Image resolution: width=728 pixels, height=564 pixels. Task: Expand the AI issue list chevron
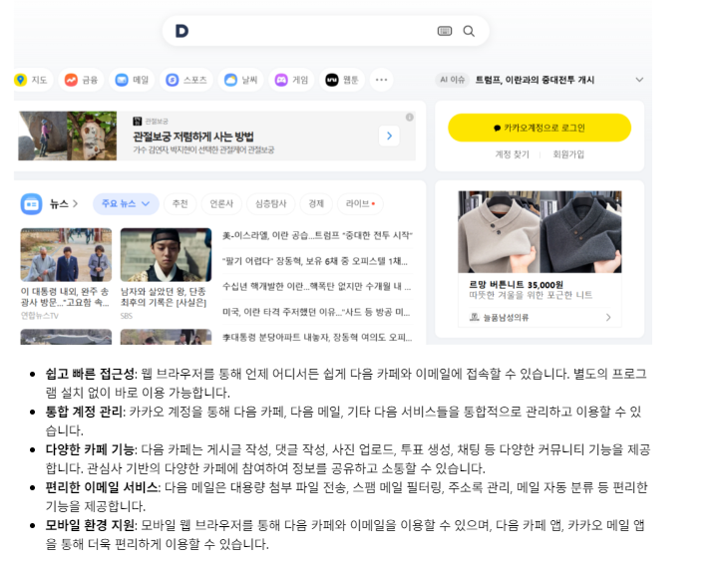(639, 80)
